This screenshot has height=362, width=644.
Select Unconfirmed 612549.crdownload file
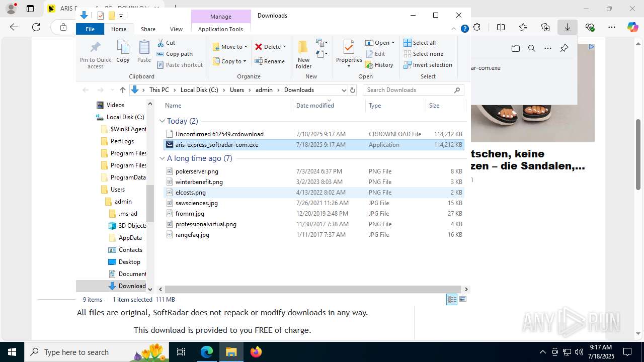click(313, 134)
